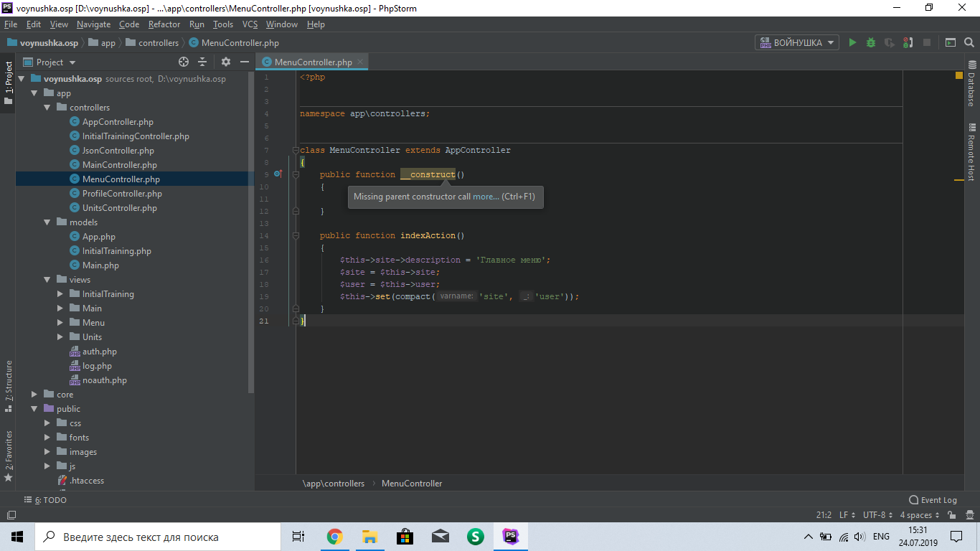Image resolution: width=980 pixels, height=551 pixels.
Task: Collapse the views folder arrow
Action: pos(47,280)
